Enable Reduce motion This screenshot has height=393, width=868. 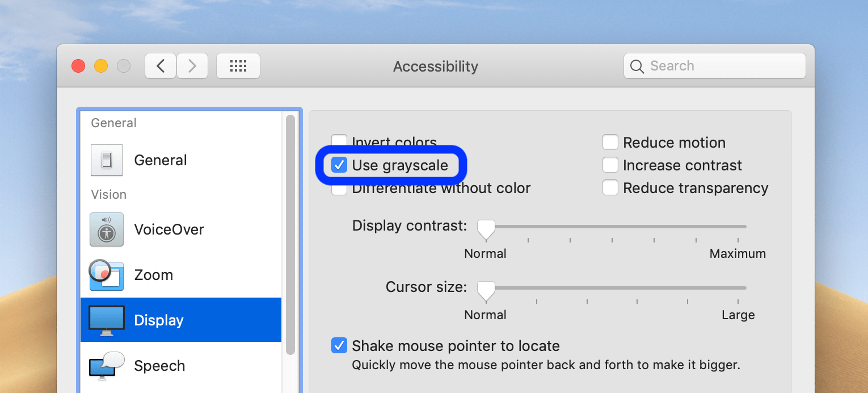click(x=611, y=142)
